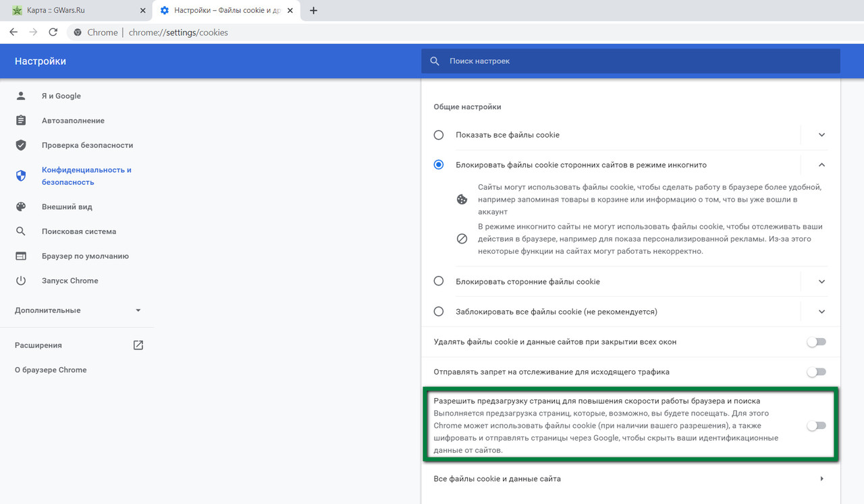Click the cookie icon in the description

(x=462, y=200)
